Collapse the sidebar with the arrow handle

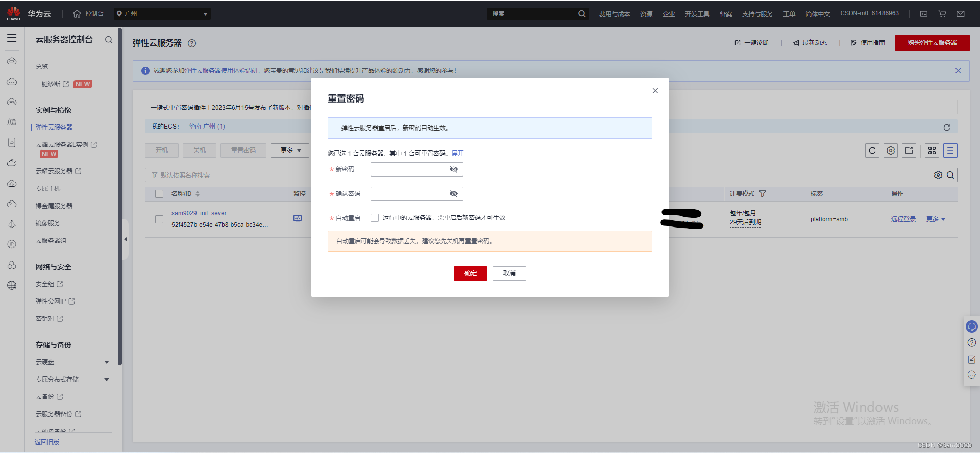click(x=126, y=239)
